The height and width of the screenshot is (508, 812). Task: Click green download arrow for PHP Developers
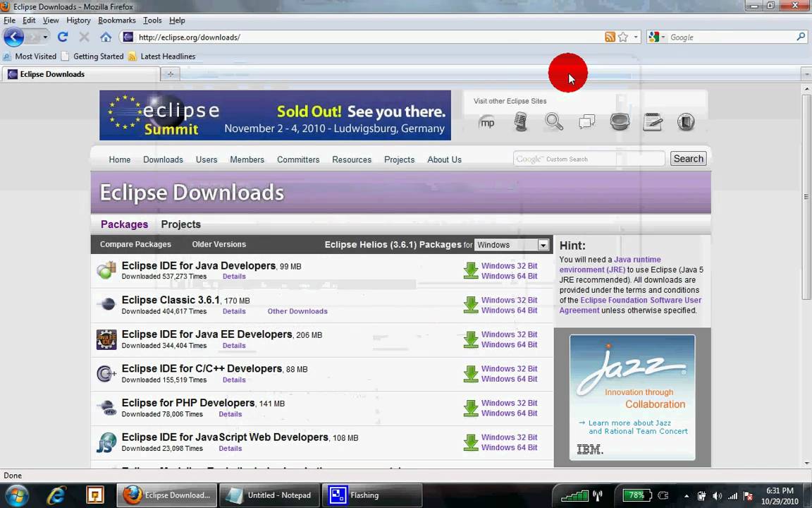click(x=471, y=408)
